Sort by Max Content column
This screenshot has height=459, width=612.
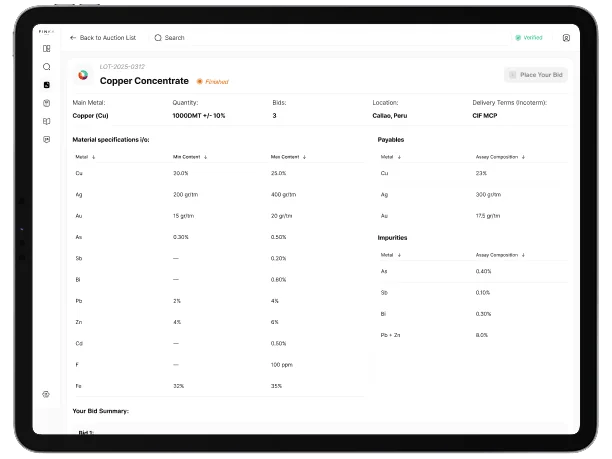(288, 157)
